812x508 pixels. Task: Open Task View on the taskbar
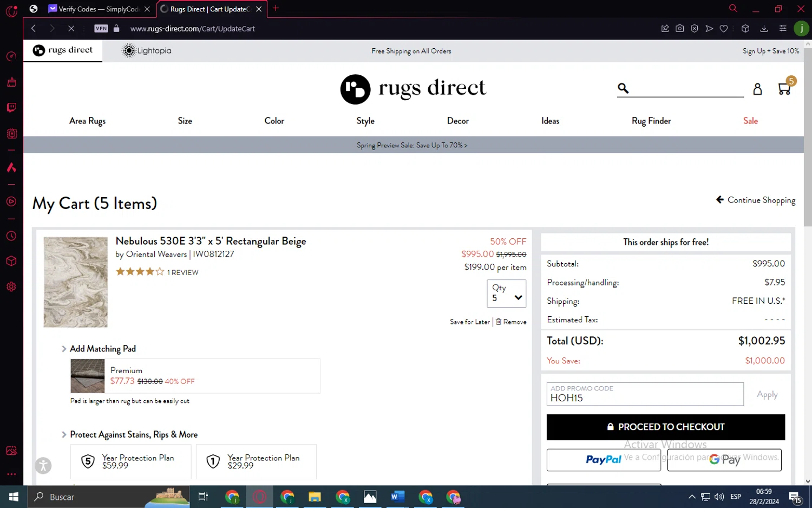click(204, 497)
